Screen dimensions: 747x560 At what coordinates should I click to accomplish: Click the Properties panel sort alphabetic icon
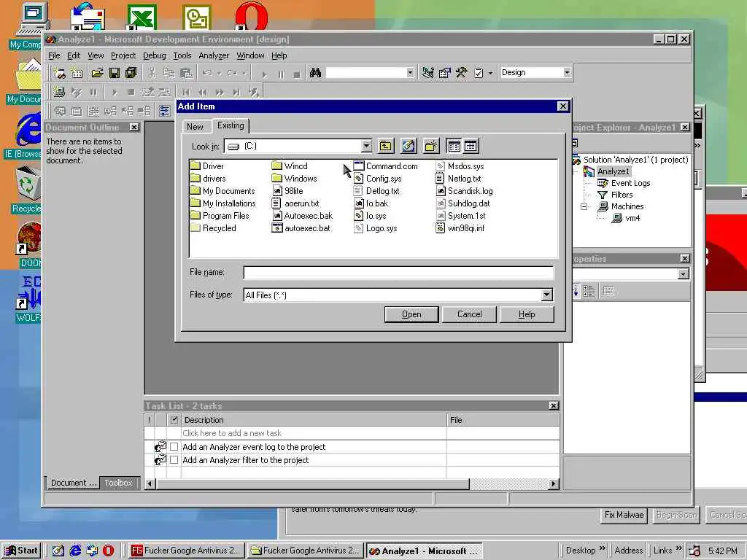pyautogui.click(x=575, y=291)
